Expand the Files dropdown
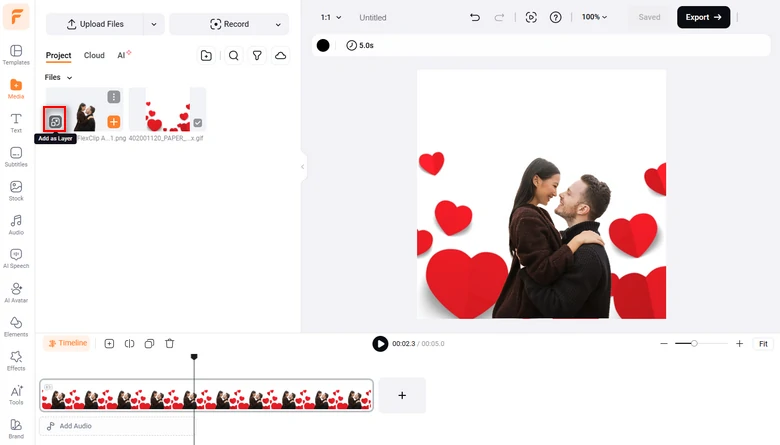The width and height of the screenshot is (780, 445). pos(58,78)
